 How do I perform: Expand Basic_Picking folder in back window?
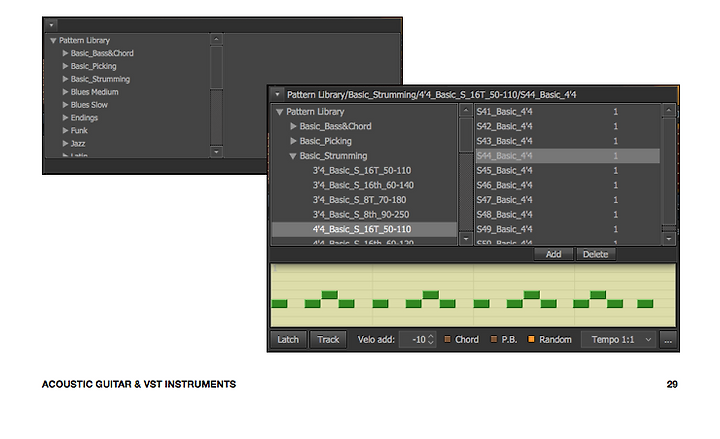(x=65, y=66)
